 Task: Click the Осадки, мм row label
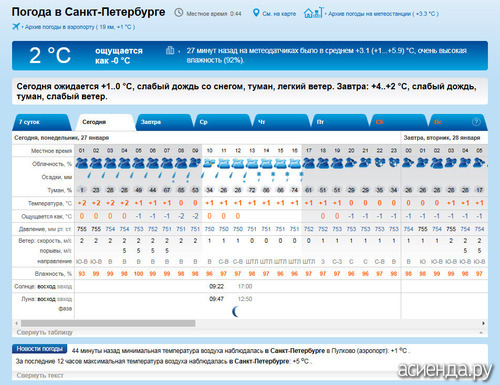[x=57, y=177]
